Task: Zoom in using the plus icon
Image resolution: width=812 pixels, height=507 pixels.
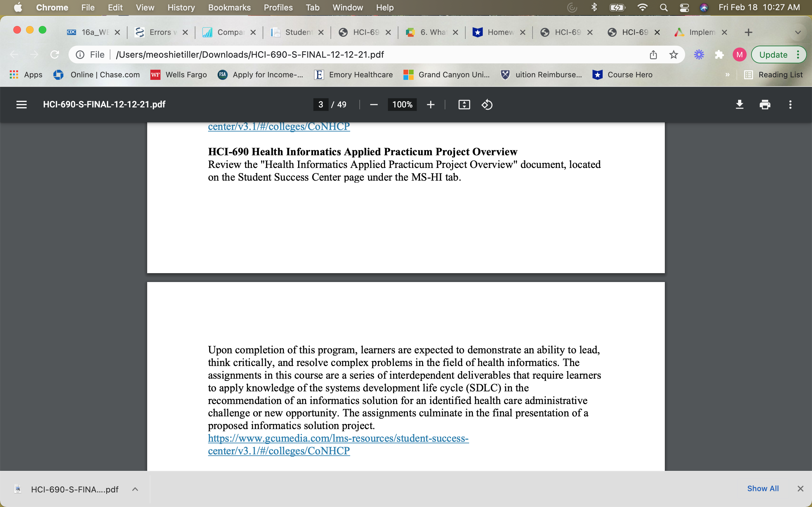Action: click(x=430, y=105)
